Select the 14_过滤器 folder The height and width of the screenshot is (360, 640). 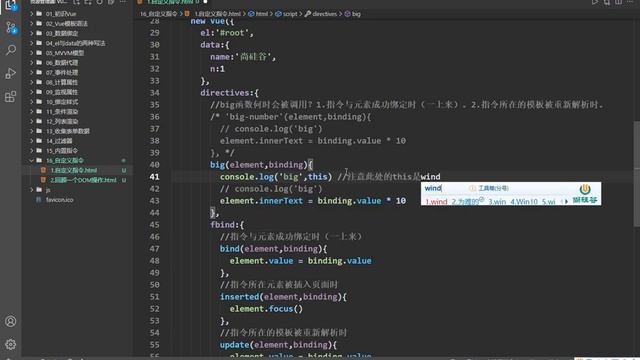[59, 141]
